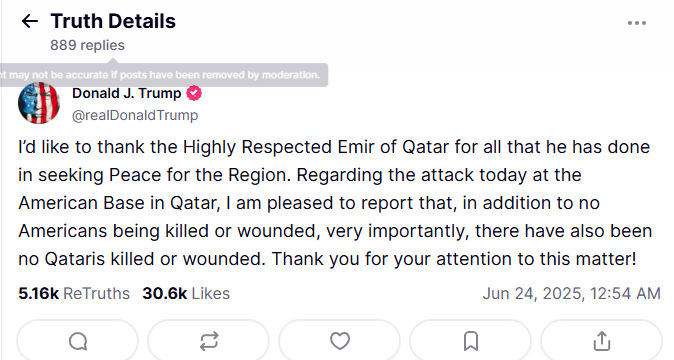674x360 pixels.
Task: Like the post with the heart icon
Action: [340, 342]
